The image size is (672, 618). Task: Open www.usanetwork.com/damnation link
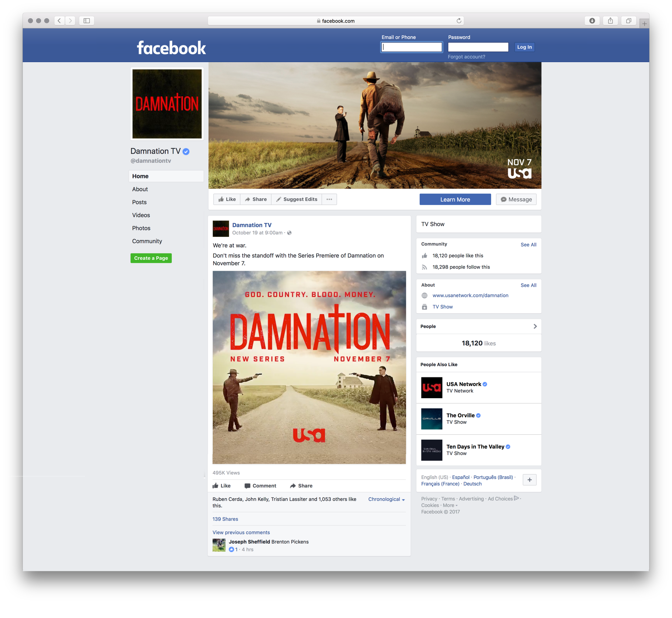tap(470, 295)
